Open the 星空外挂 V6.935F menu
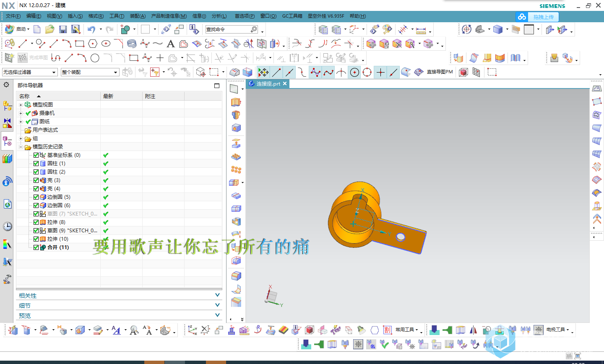The height and width of the screenshot is (364, 604). click(x=326, y=16)
